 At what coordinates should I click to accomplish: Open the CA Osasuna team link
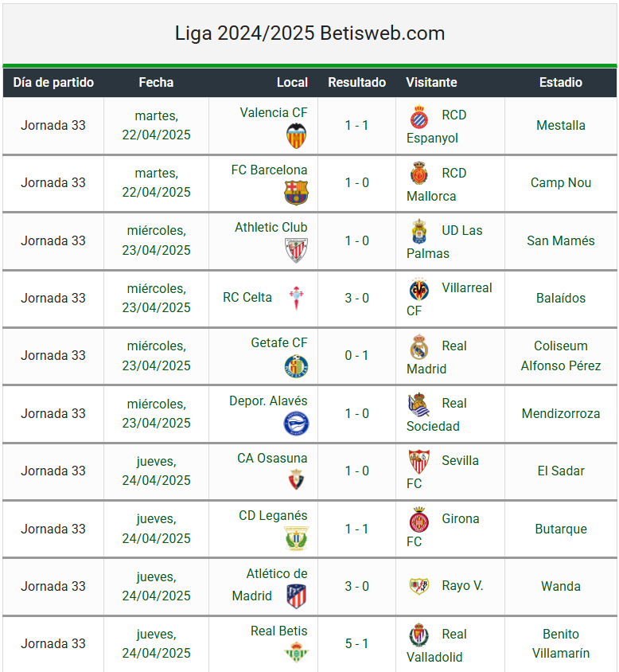point(272,458)
